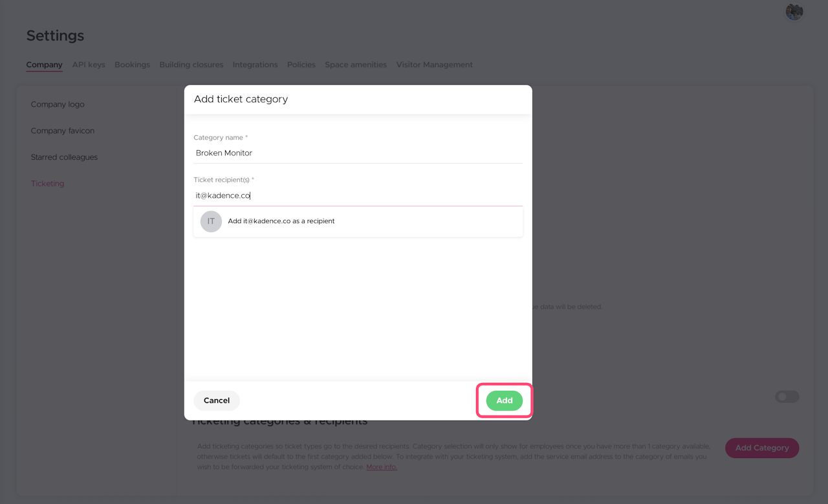Cancel the Add ticket category dialog
828x504 pixels.
[217, 400]
